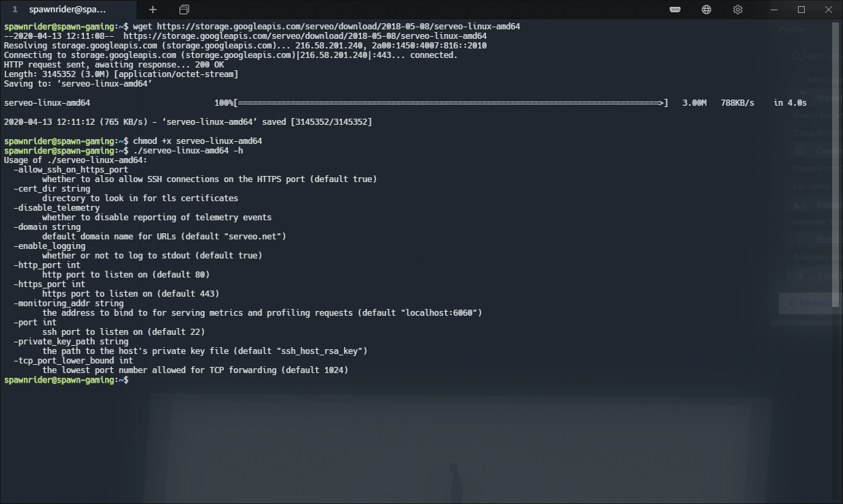
Task: Click the keyboard icon in title bar
Action: (675, 10)
